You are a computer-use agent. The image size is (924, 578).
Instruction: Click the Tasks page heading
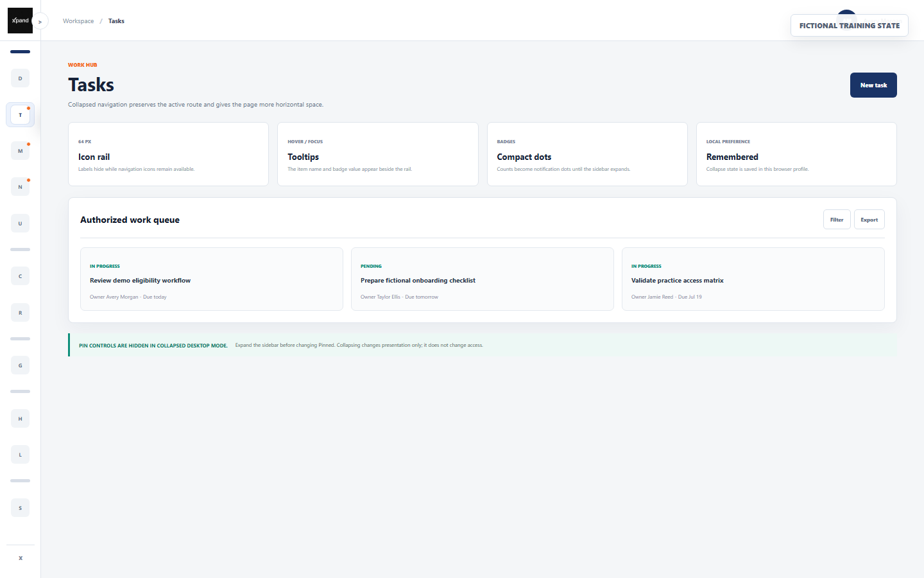point(91,85)
